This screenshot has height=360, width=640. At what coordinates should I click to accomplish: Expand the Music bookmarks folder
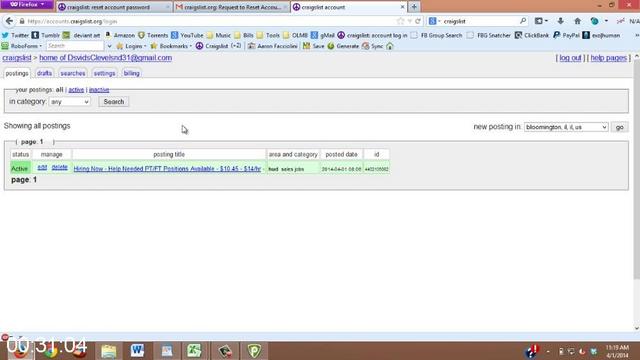click(219, 36)
